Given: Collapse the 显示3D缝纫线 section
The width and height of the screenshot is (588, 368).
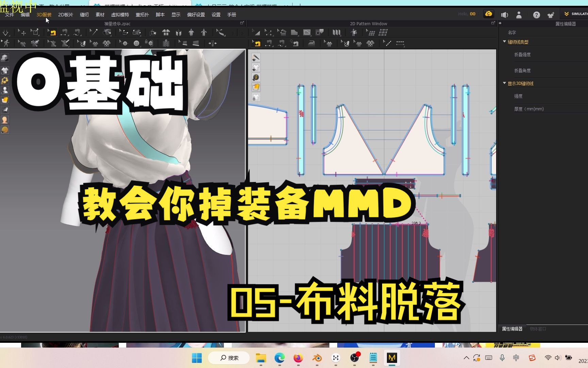Looking at the screenshot, I should click(x=505, y=83).
